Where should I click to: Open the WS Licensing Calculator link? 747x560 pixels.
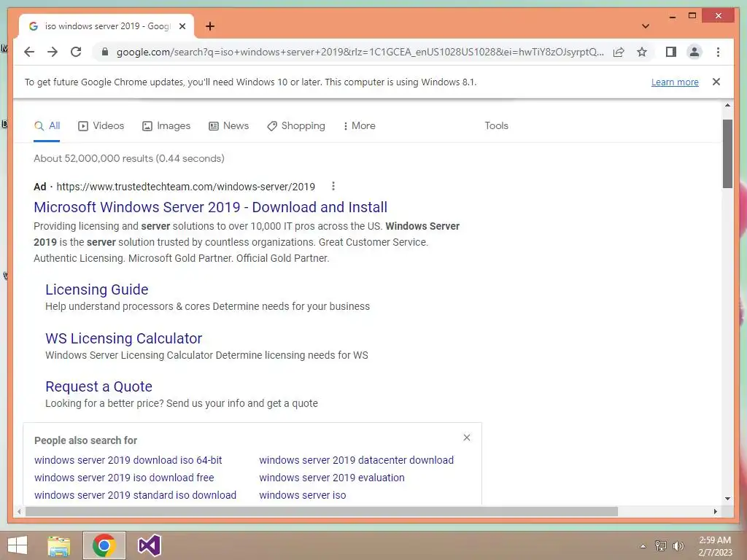pos(123,338)
